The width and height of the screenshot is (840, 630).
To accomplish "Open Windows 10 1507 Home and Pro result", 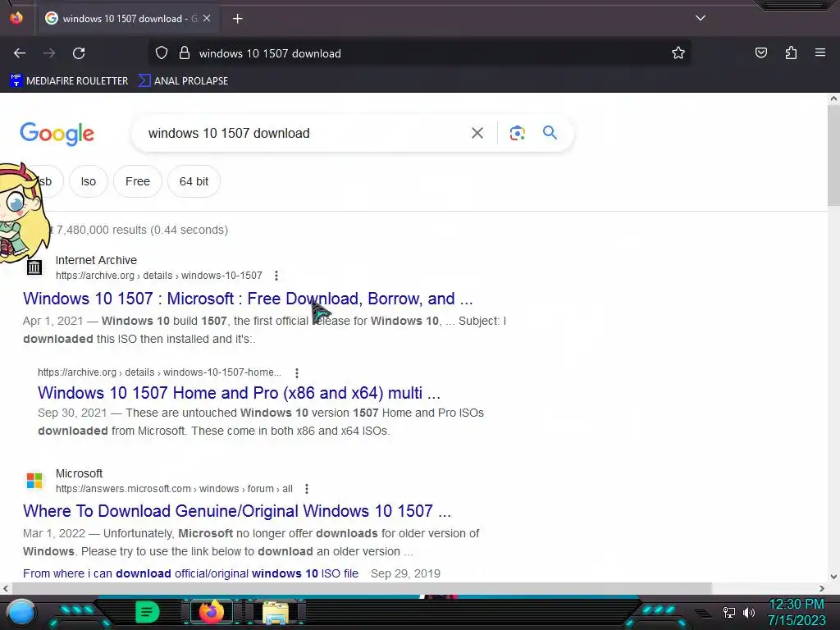I will pos(239,393).
